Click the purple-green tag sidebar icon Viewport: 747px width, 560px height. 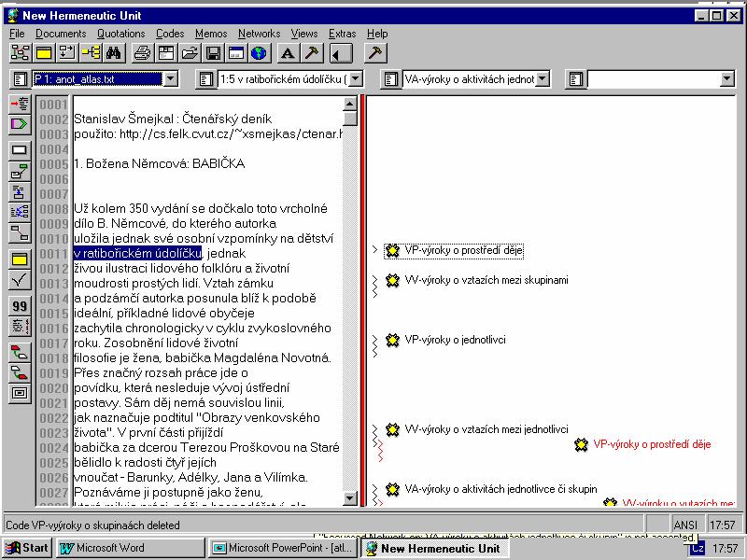(x=20, y=124)
